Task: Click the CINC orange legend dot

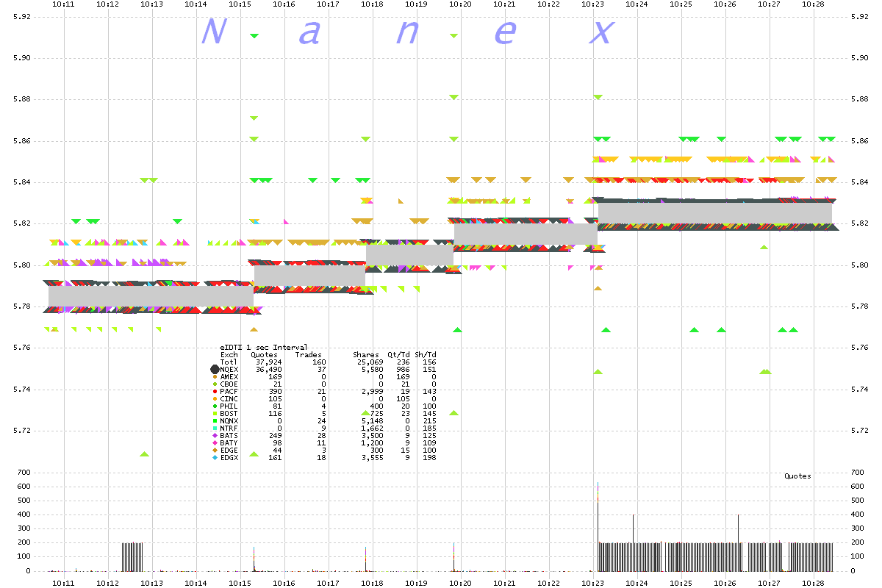Action: click(215, 399)
